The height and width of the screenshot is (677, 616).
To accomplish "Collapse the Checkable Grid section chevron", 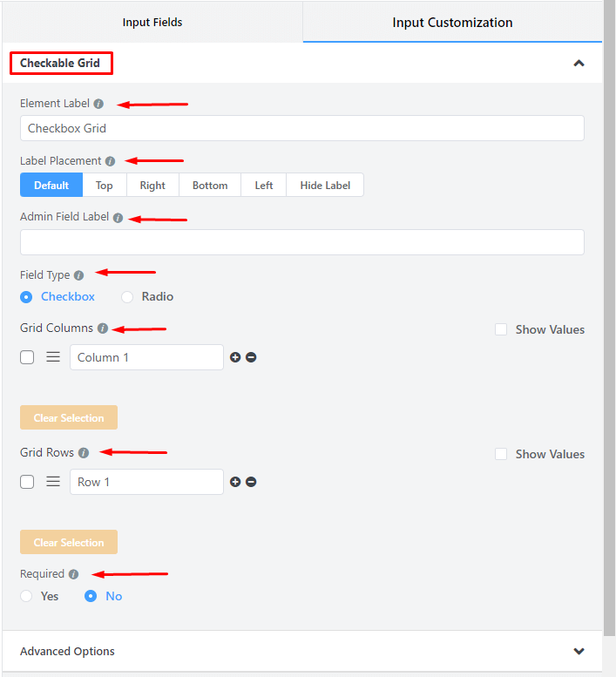I will point(579,64).
